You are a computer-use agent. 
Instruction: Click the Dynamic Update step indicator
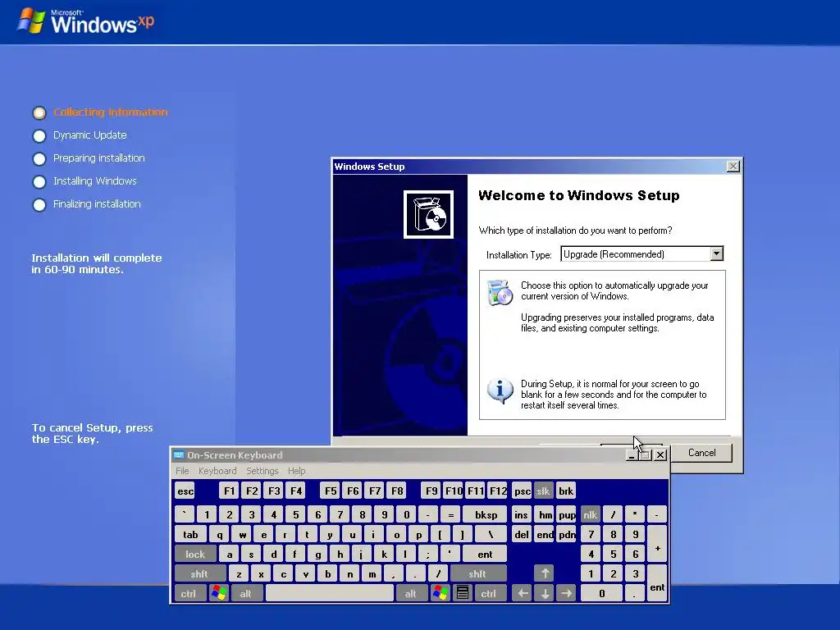pyautogui.click(x=39, y=136)
